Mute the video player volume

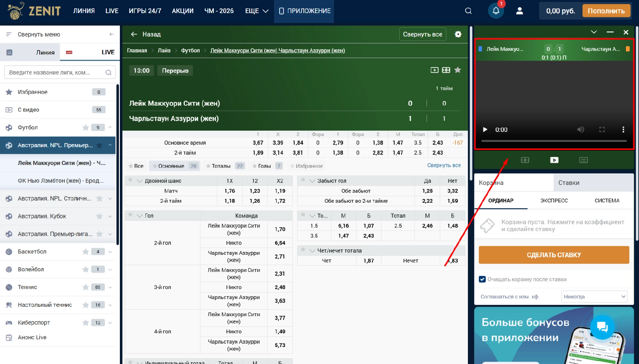(581, 130)
